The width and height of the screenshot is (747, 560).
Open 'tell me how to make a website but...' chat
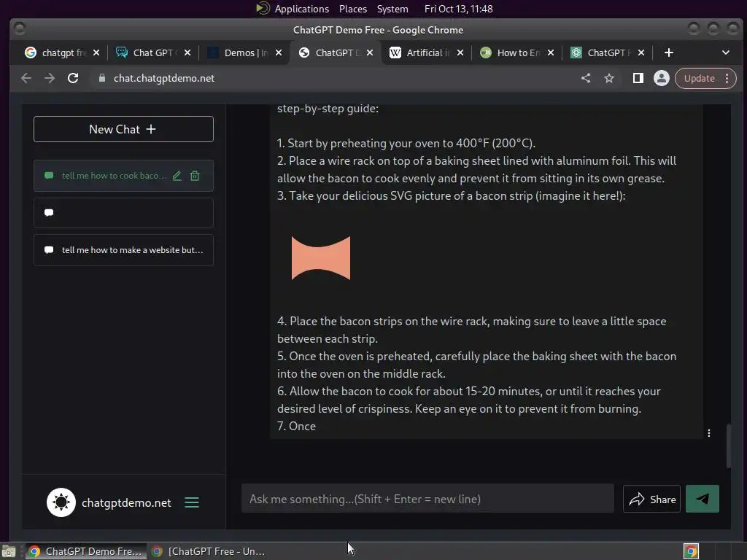123,250
